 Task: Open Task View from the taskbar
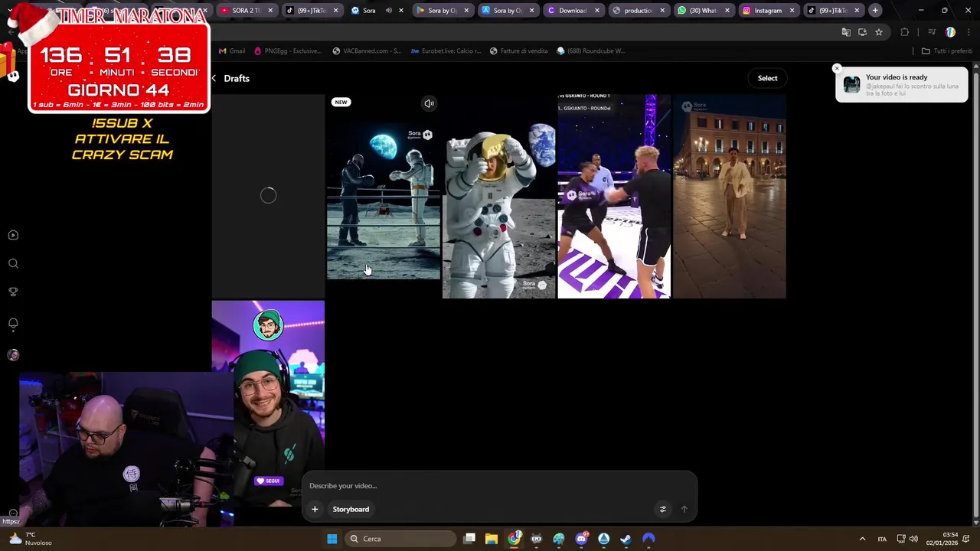point(469,539)
